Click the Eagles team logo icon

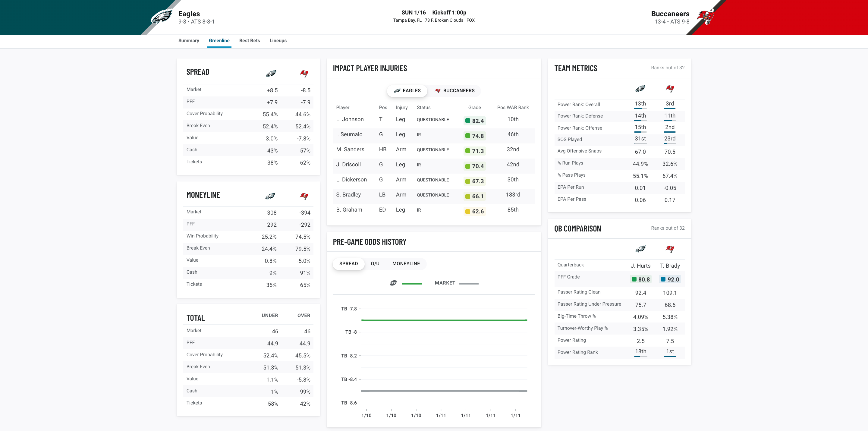pos(161,17)
